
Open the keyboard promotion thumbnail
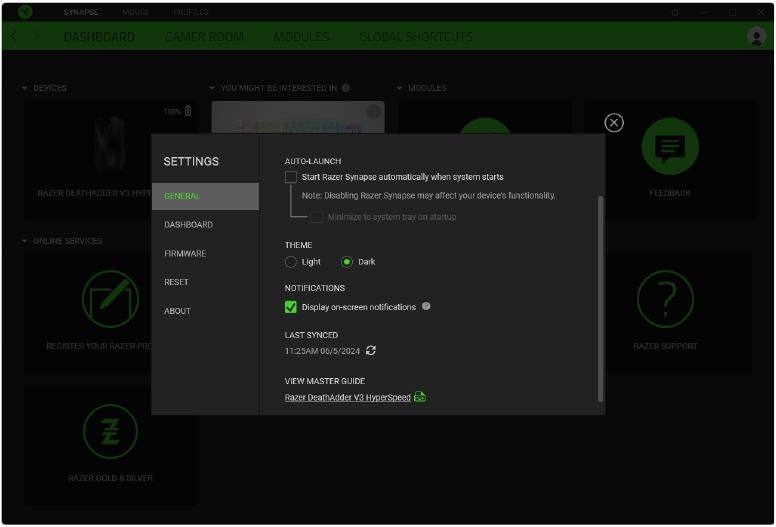click(297, 117)
